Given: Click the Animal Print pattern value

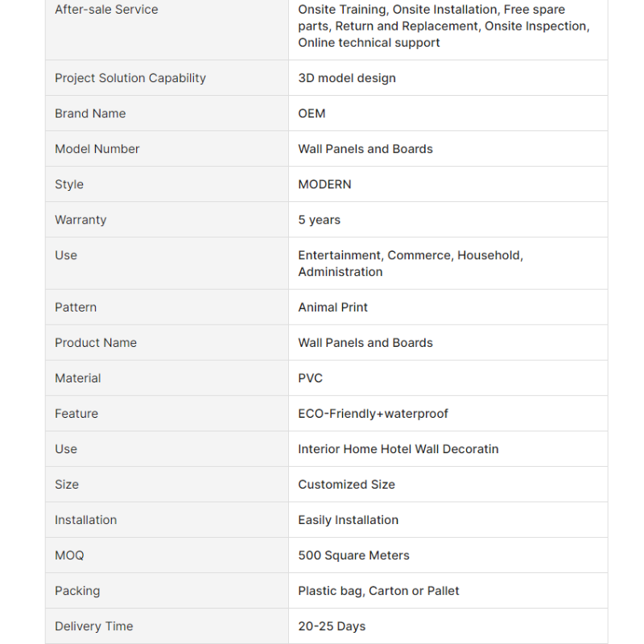Looking at the screenshot, I should (x=332, y=308).
